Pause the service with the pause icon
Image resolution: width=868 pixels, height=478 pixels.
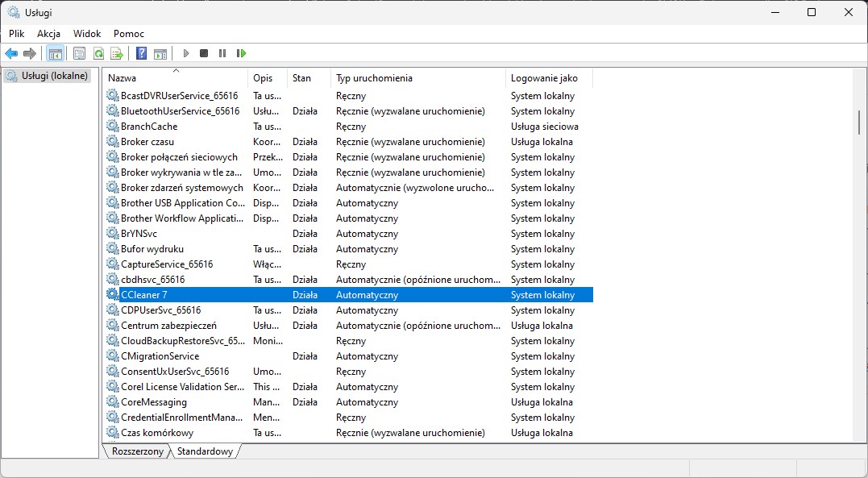coord(222,53)
